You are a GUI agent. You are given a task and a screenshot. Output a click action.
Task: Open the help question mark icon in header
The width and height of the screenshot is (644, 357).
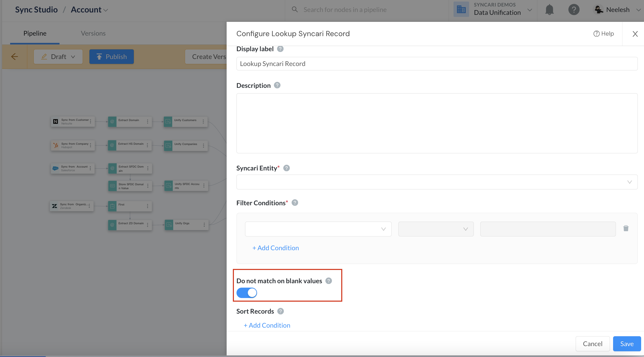point(574,10)
